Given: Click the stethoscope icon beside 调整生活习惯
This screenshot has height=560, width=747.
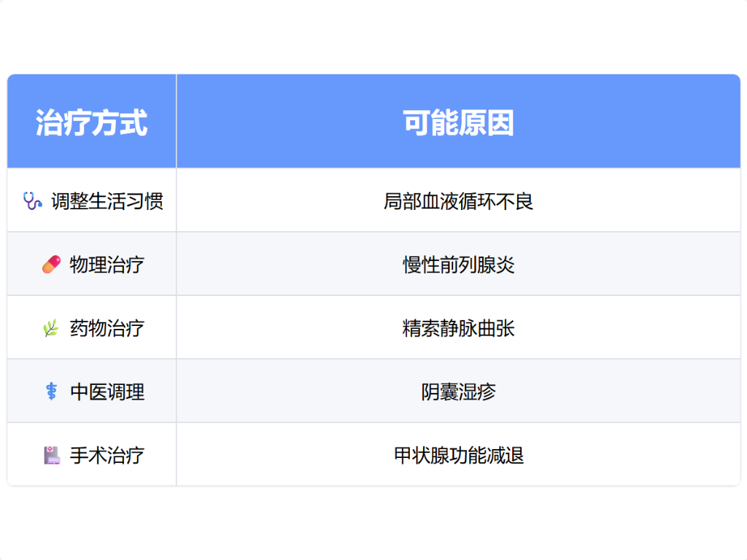Looking at the screenshot, I should pos(33,201).
